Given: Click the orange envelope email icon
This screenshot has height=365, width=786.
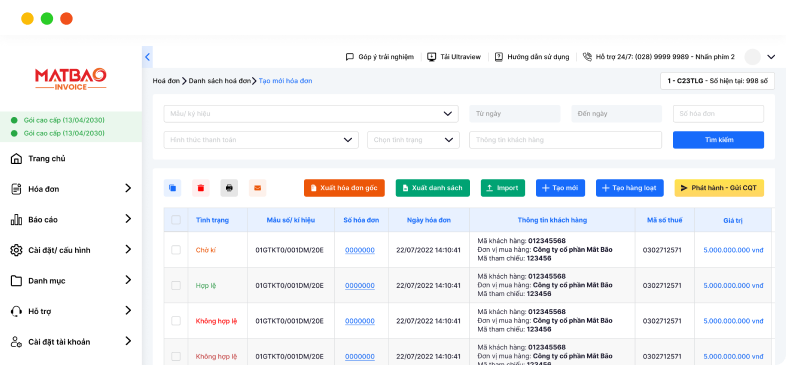Looking at the screenshot, I should click(258, 188).
